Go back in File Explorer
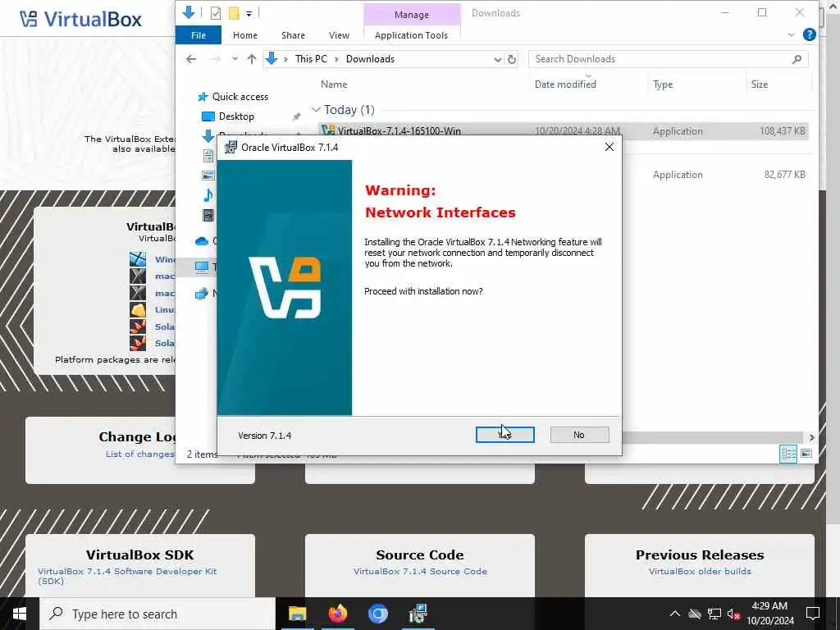 pyautogui.click(x=191, y=59)
